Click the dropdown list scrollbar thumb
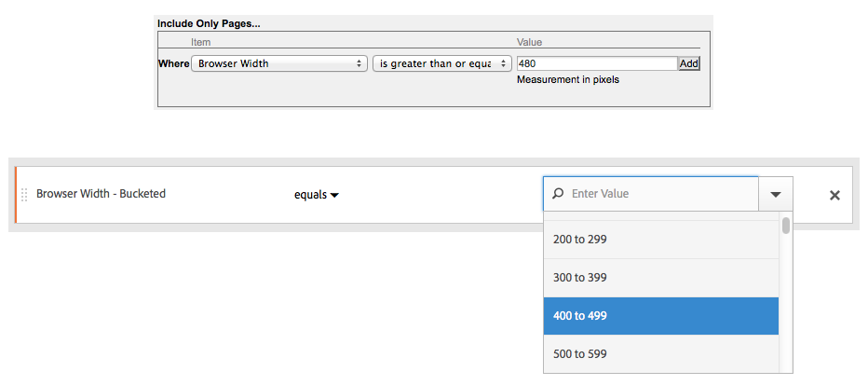Screen dimensions: 868x385 click(786, 226)
